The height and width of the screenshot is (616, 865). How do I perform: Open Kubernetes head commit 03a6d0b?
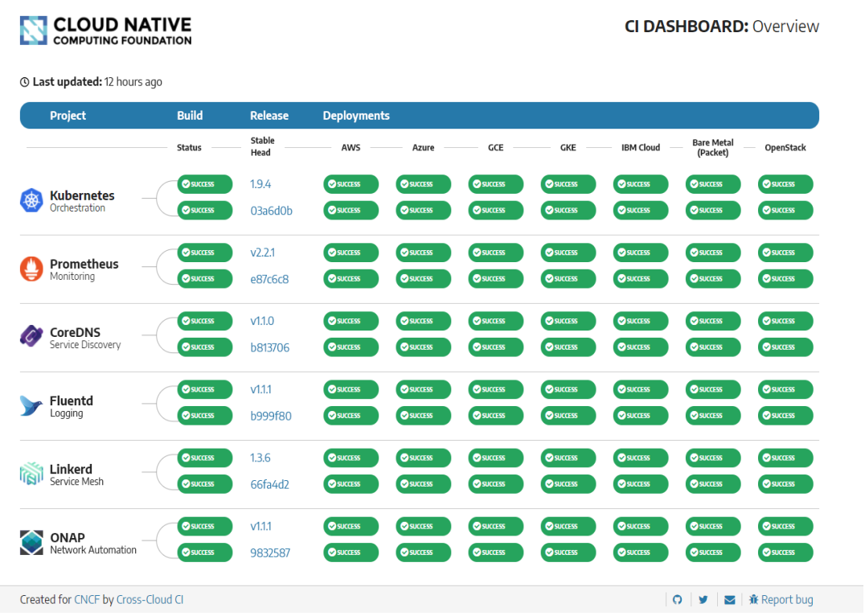tap(272, 211)
